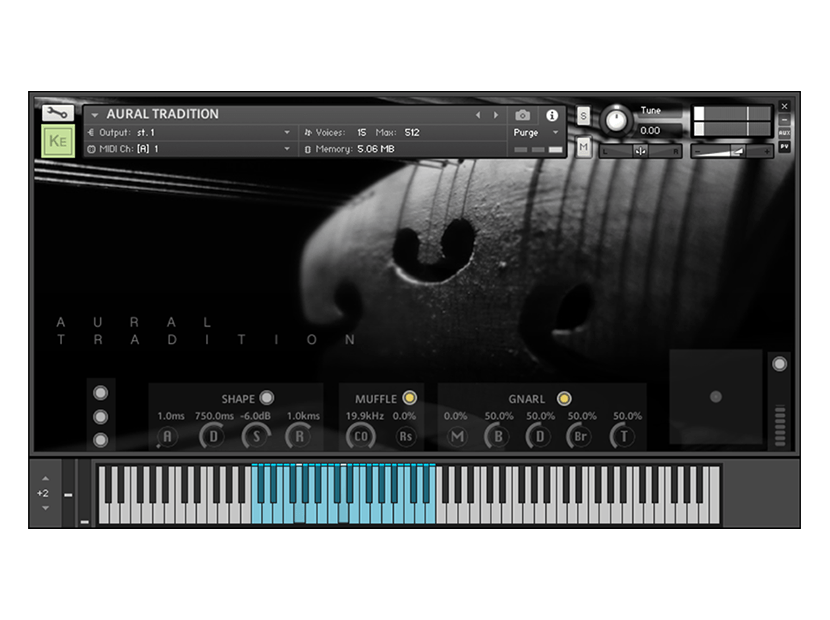Toggle the GNARL section power button

[x=564, y=398]
